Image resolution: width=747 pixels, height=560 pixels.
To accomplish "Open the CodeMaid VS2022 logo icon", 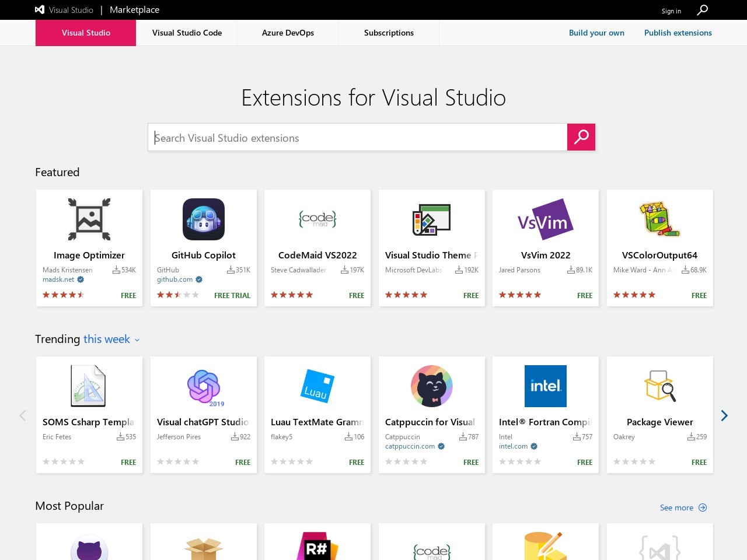I will tap(317, 219).
